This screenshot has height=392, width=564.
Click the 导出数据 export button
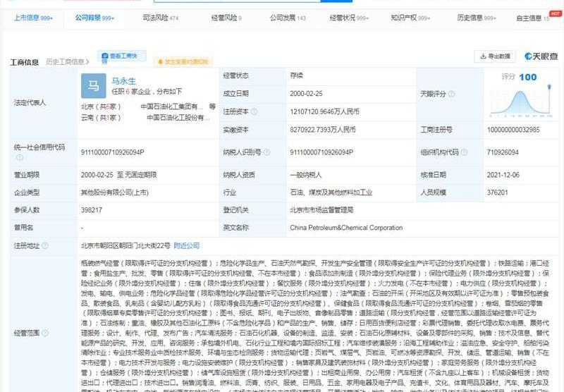(495, 56)
